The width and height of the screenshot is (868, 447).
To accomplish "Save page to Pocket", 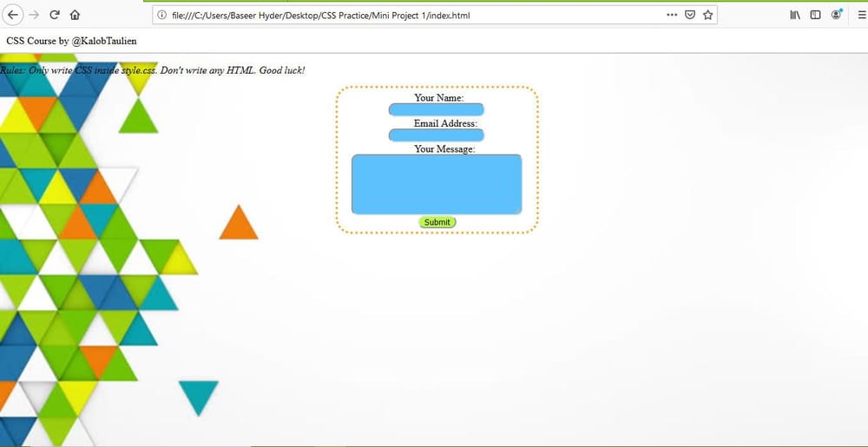I will [690, 15].
